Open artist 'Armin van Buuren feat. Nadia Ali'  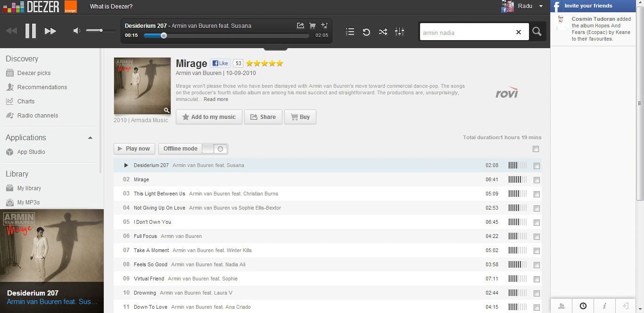click(x=208, y=264)
